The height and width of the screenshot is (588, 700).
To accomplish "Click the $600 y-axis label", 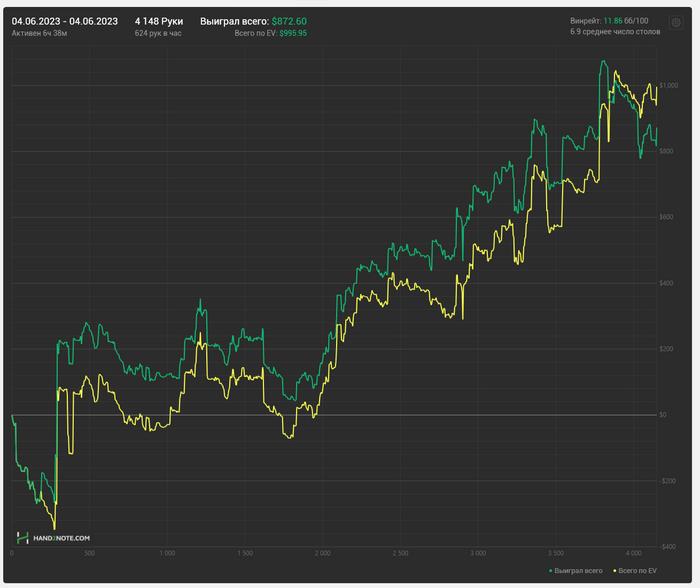I will 667,217.
